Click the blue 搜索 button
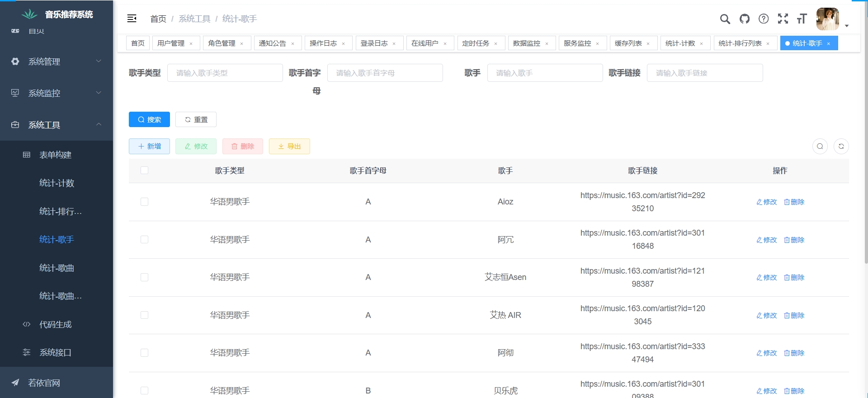The height and width of the screenshot is (398, 868). (149, 120)
